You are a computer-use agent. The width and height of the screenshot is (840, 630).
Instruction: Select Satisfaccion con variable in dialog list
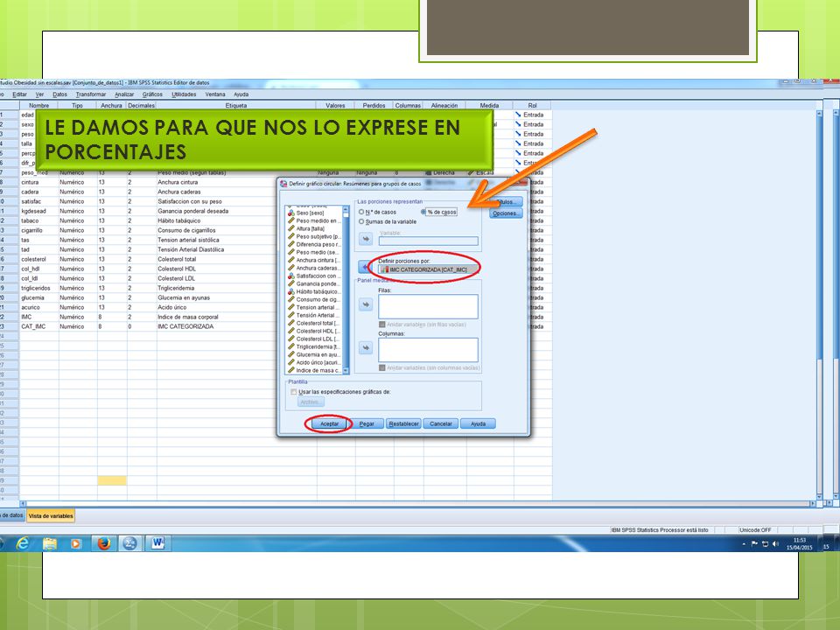click(316, 276)
